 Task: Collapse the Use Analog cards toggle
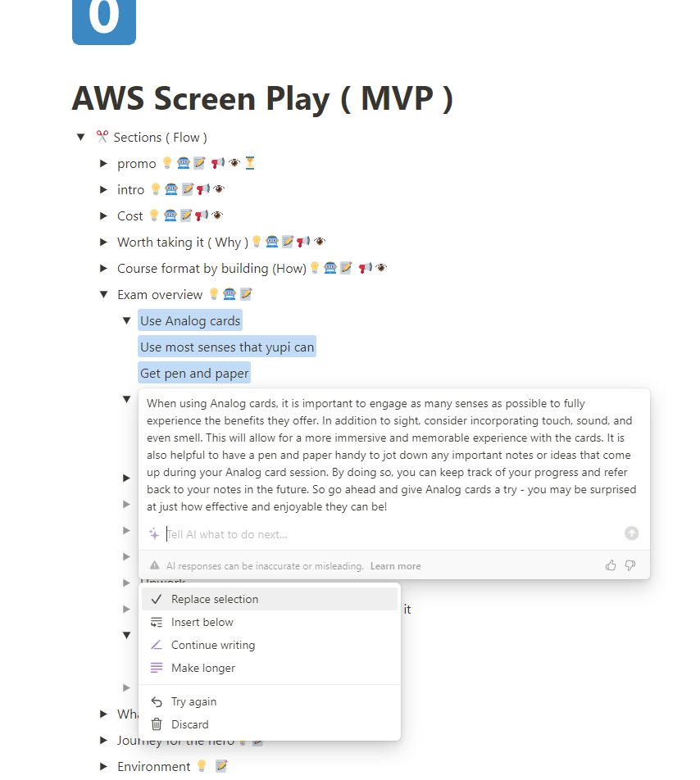click(127, 321)
